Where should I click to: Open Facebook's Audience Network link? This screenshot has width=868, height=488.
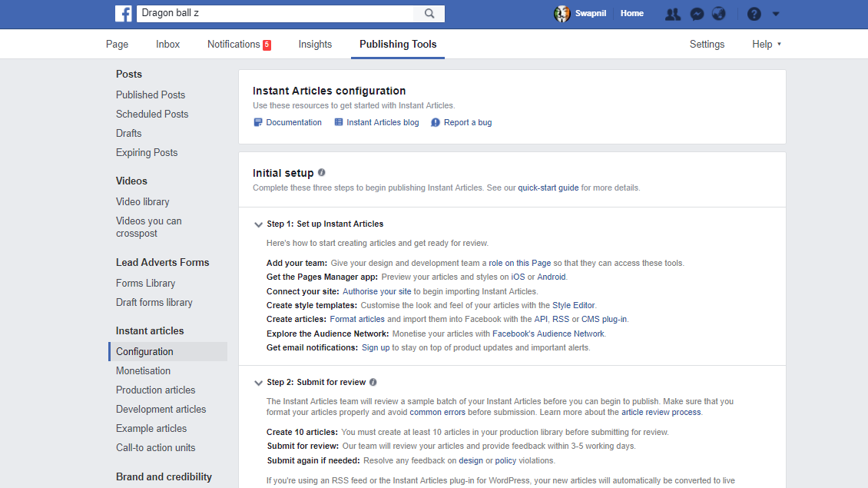(548, 334)
